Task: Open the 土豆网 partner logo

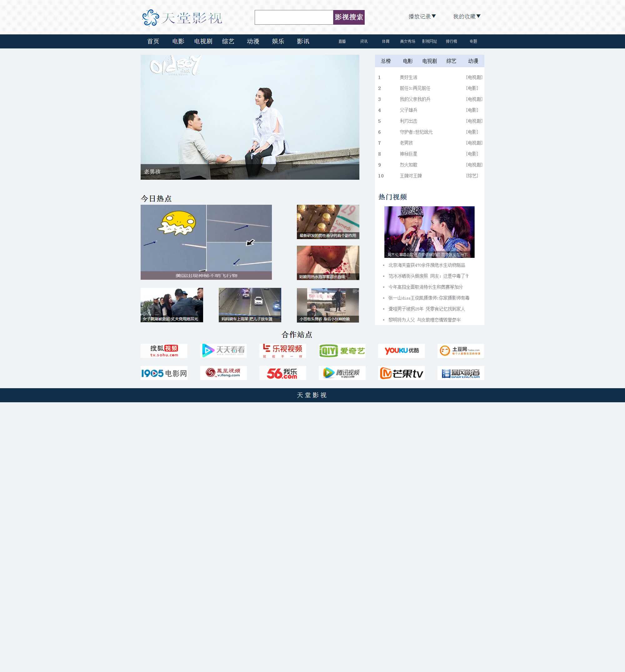Action: click(x=460, y=351)
